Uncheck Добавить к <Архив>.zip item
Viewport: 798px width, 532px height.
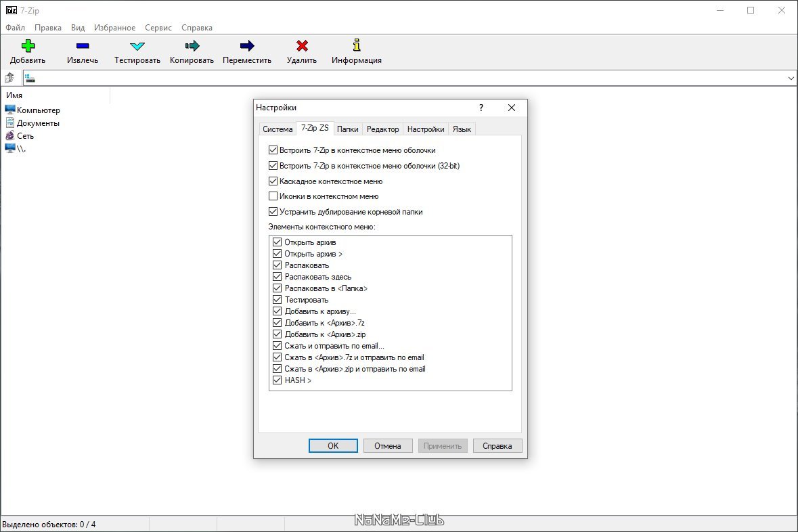(278, 334)
